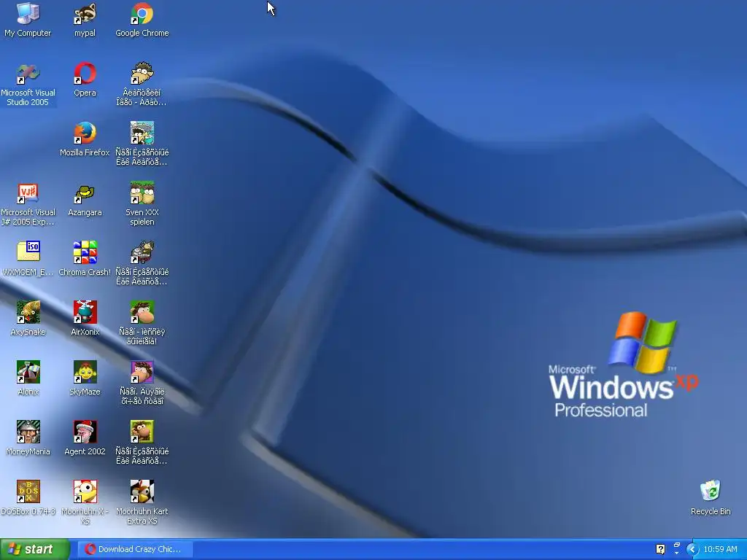Select the sheep icon below Google Chrome

142,74
